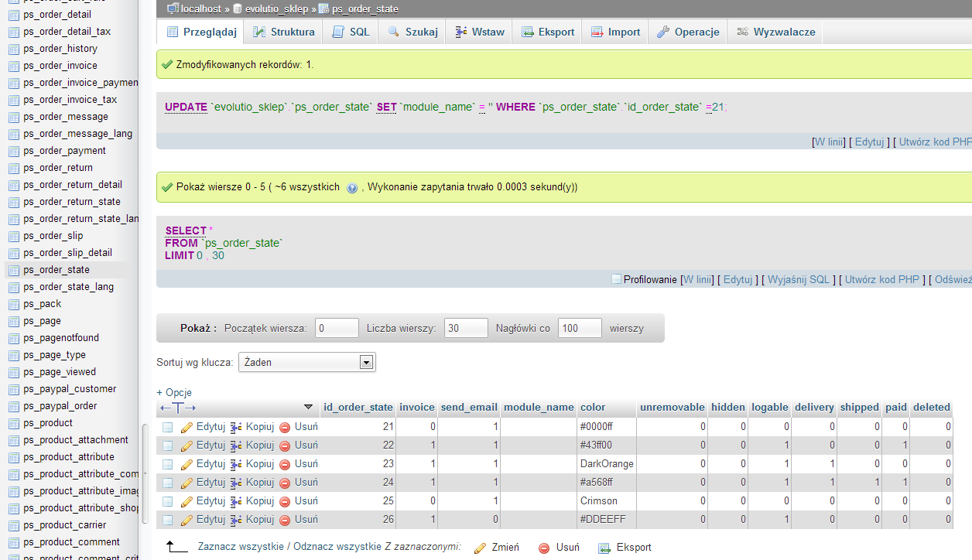
Task: Switch to the Struktura tab
Action: [x=283, y=32]
